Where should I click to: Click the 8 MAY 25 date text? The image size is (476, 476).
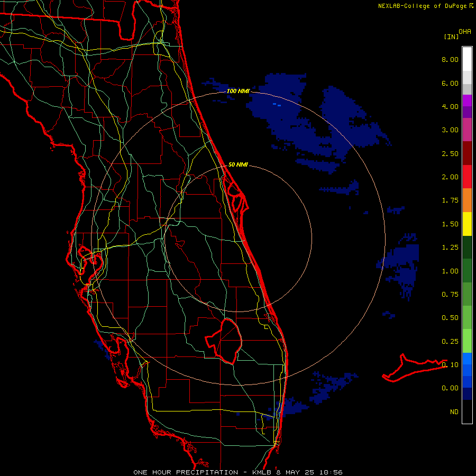pos(296,472)
